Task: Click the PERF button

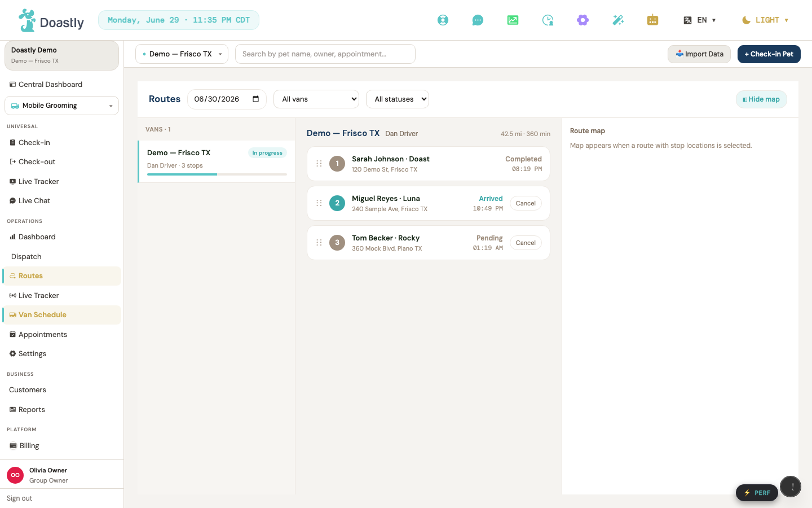Action: (x=757, y=493)
